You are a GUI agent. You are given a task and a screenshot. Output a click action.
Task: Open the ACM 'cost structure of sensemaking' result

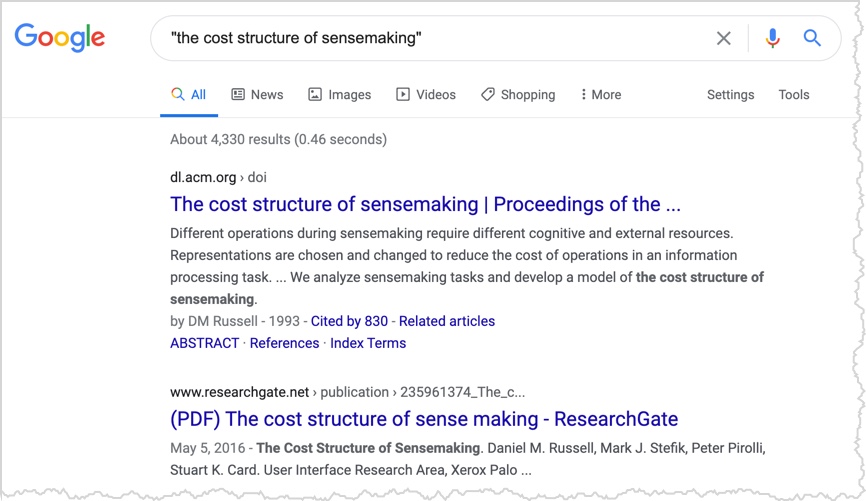pos(425,204)
